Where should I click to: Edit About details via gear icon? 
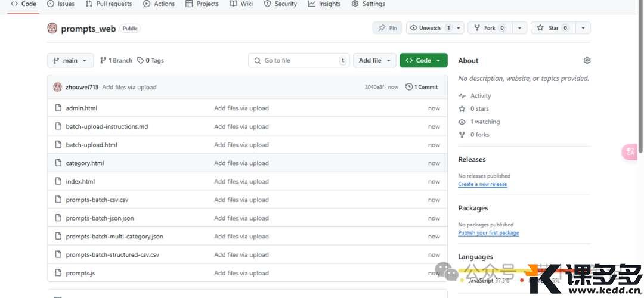(587, 60)
